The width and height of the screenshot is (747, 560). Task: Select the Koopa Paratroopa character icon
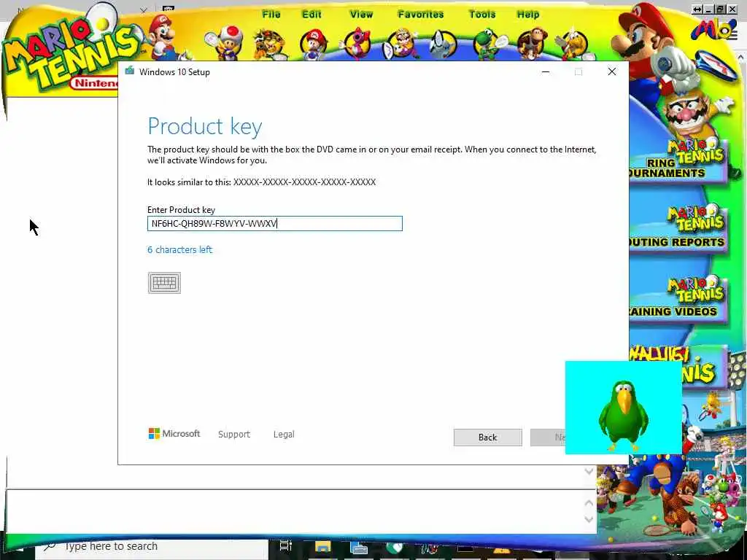(x=573, y=44)
